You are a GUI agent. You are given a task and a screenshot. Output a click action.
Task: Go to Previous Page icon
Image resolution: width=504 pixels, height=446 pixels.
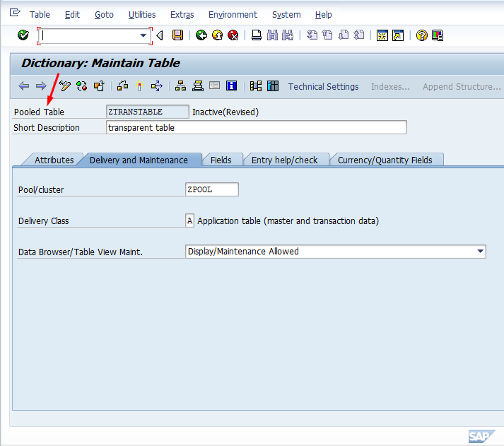pyautogui.click(x=327, y=35)
